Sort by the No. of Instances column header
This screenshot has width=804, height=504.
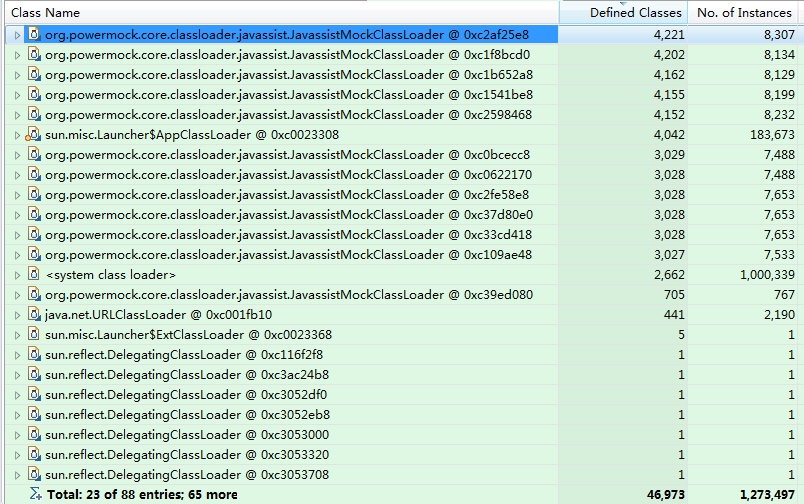742,12
